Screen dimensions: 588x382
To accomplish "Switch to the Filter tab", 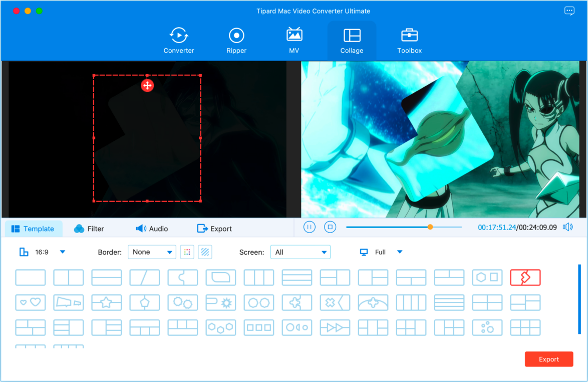I will click(x=89, y=229).
